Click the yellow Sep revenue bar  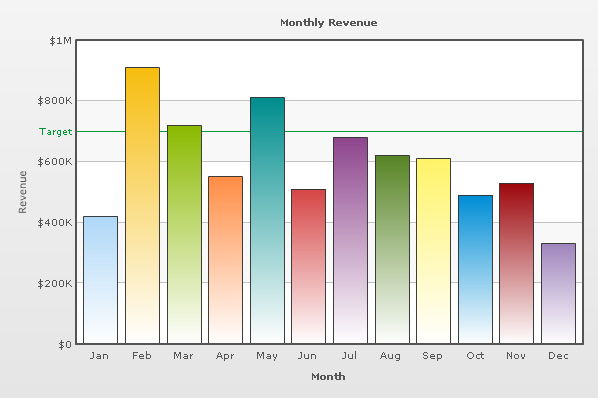click(434, 251)
